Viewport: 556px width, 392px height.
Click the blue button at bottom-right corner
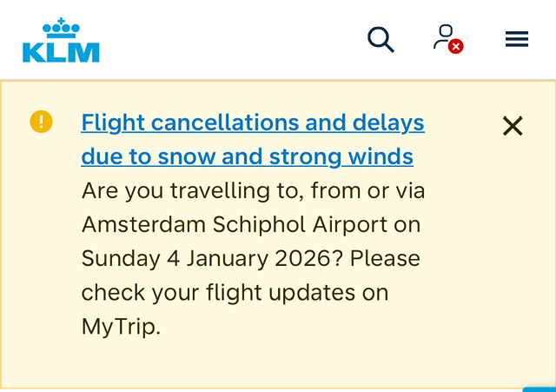(x=540, y=389)
